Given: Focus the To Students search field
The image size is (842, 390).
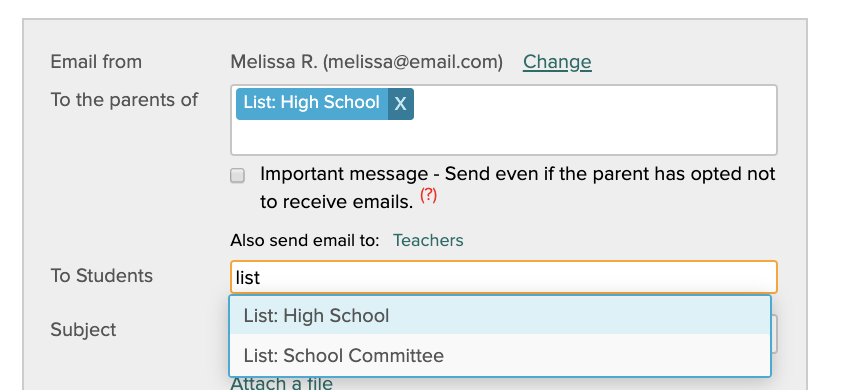Looking at the screenshot, I should click(504, 277).
